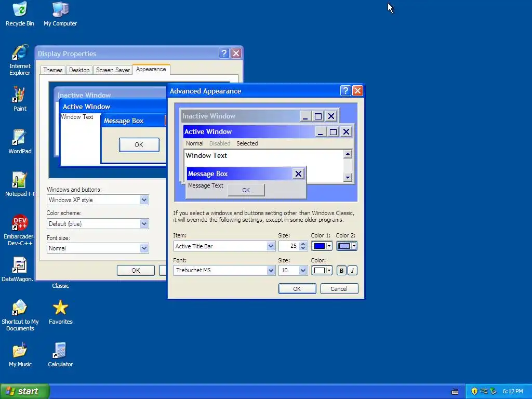Select the Notepad++ desktop icon
532x399 pixels.
point(20,184)
